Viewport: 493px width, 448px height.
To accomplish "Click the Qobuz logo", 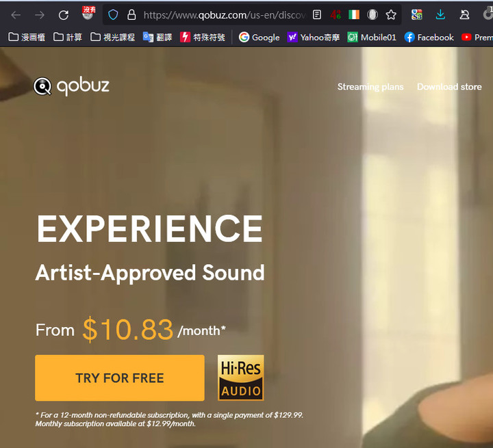I will point(71,85).
